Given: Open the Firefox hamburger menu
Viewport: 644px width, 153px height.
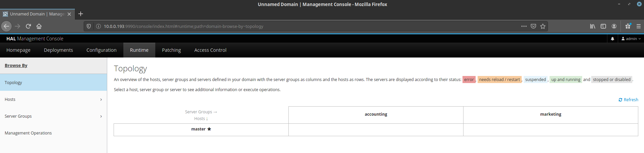Looking at the screenshot, I should pos(639,26).
